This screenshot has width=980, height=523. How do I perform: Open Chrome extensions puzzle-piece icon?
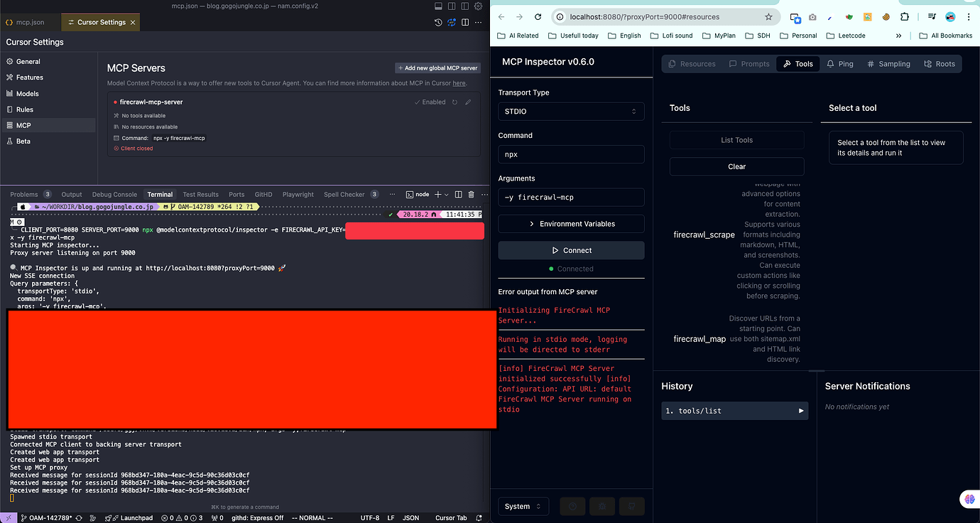point(904,16)
